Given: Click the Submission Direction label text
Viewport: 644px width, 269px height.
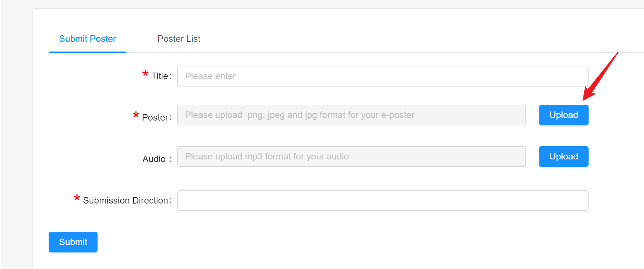Looking at the screenshot, I should click(125, 201).
